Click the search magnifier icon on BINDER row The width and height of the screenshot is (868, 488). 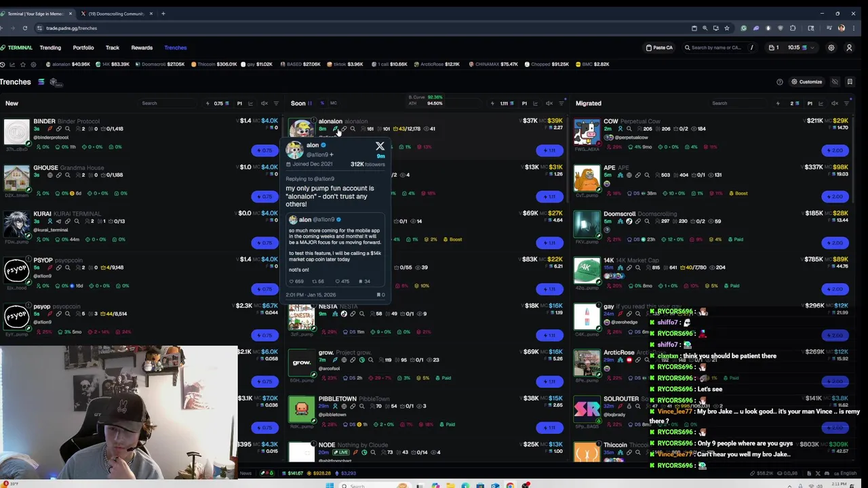(68, 129)
